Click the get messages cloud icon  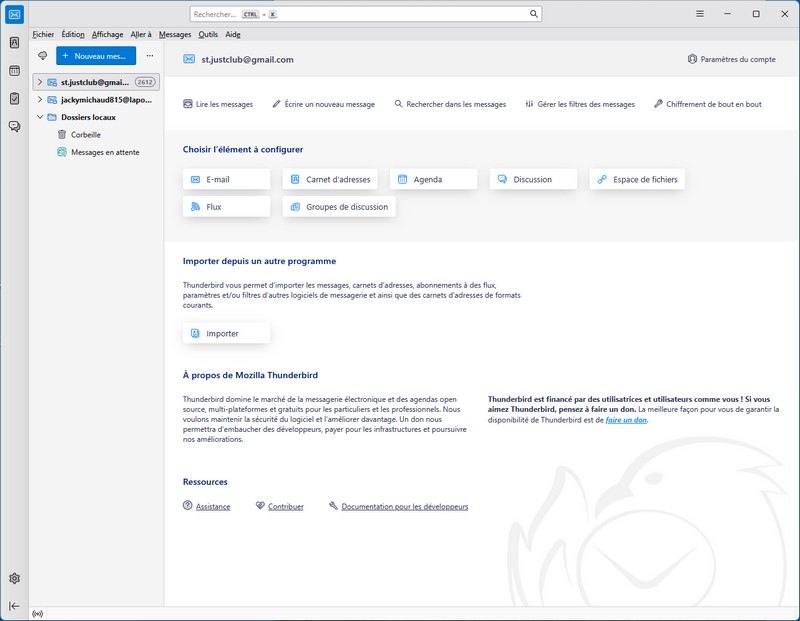click(x=42, y=56)
